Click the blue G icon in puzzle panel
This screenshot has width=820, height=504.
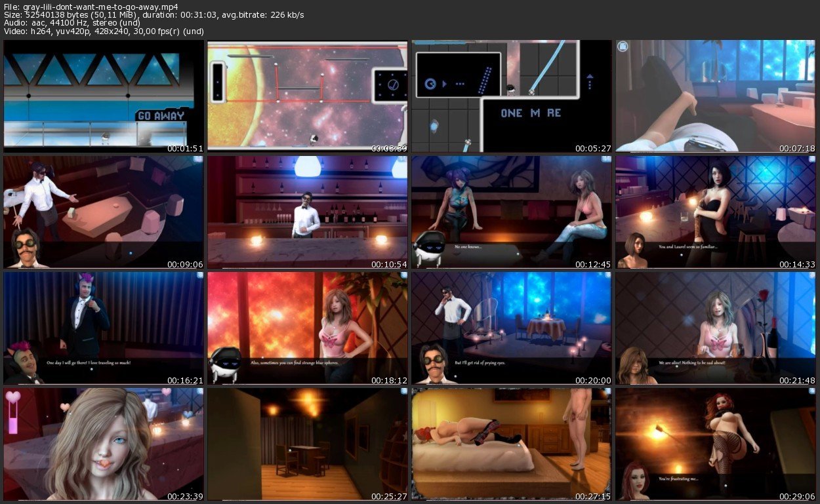(x=431, y=83)
